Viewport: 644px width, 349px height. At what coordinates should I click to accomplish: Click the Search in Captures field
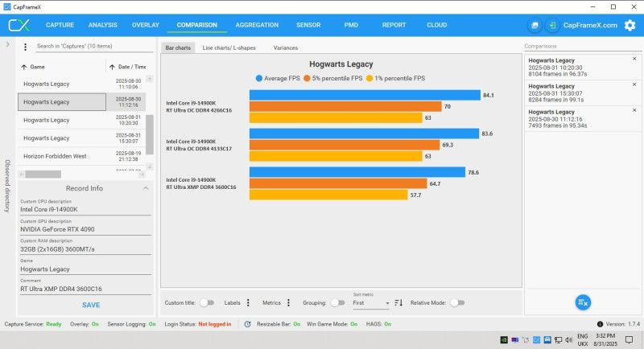(x=94, y=47)
